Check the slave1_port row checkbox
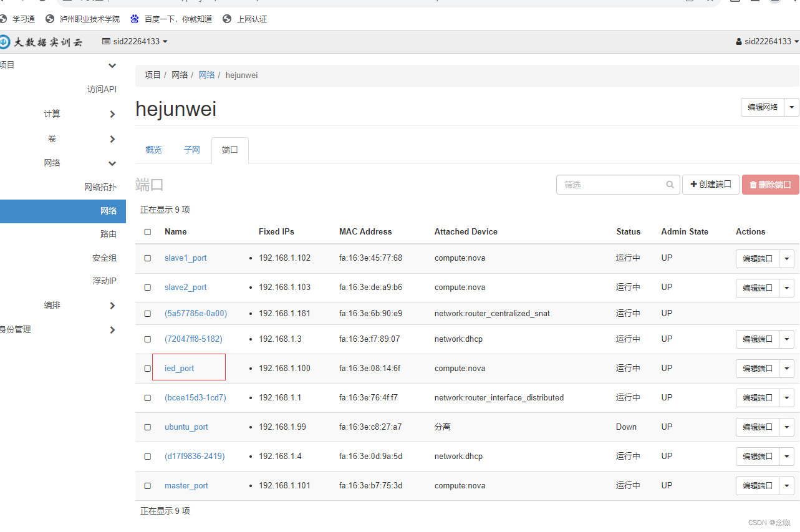 click(x=148, y=258)
